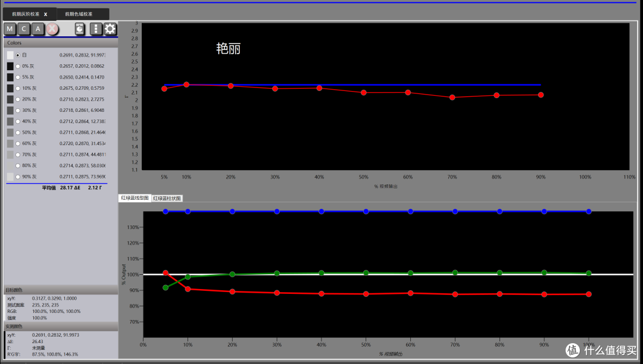Select the 20% 灰 radio button
The width and height of the screenshot is (643, 364).
(18, 99)
